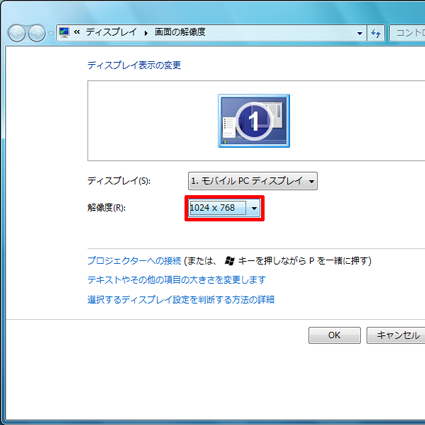Open the 解像度(R) 1024 x 768 dropdown
The width and height of the screenshot is (425, 425).
(x=254, y=208)
